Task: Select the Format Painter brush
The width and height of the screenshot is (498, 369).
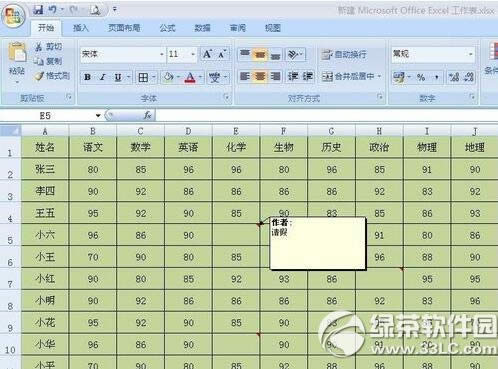Action: point(39,76)
